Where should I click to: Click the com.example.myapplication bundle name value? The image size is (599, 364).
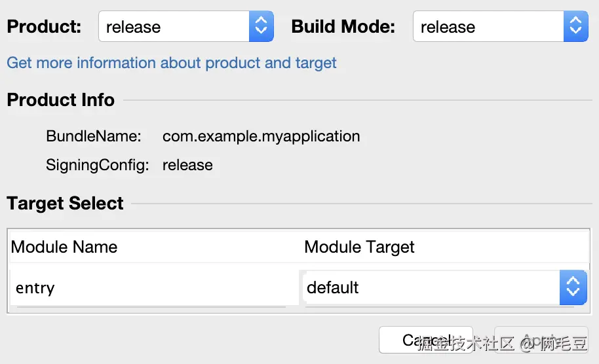tap(261, 136)
